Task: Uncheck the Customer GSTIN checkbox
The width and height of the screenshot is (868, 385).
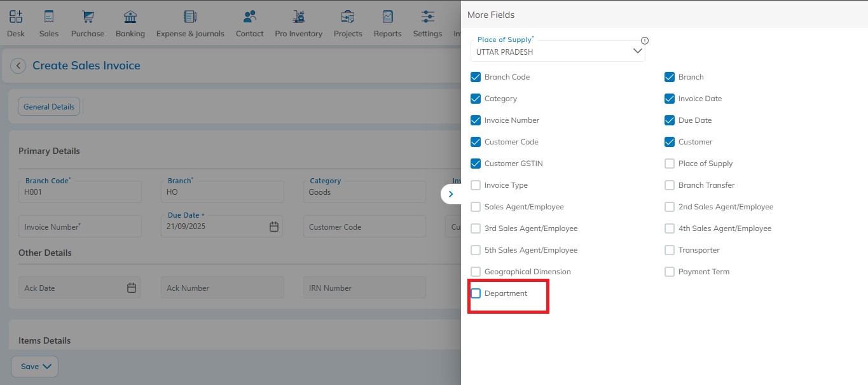Action: 476,164
